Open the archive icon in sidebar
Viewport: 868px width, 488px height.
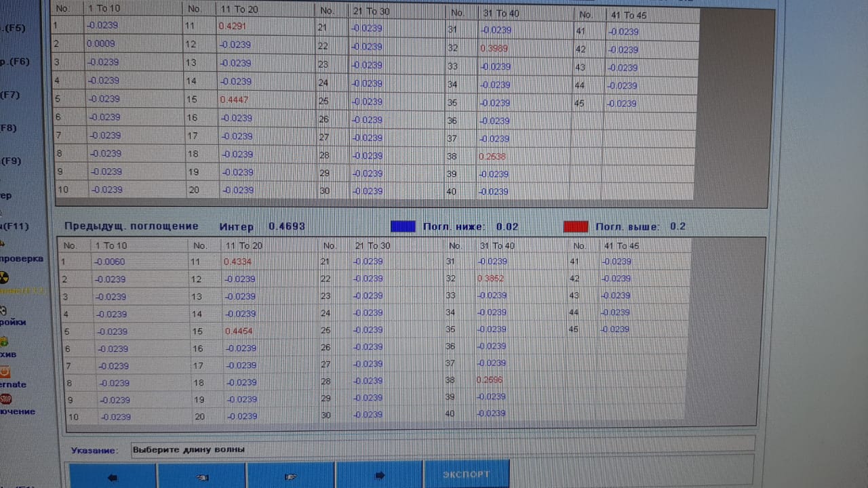tap(4, 341)
